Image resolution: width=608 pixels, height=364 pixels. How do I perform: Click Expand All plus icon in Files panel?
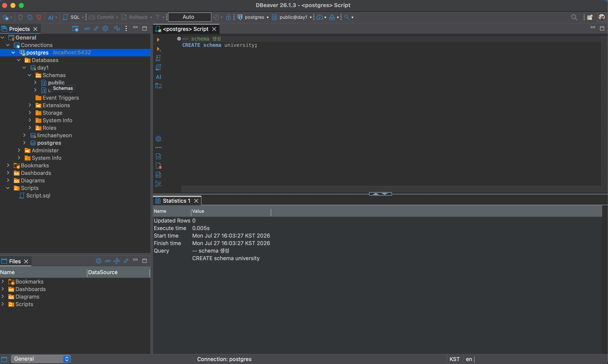[x=117, y=261]
